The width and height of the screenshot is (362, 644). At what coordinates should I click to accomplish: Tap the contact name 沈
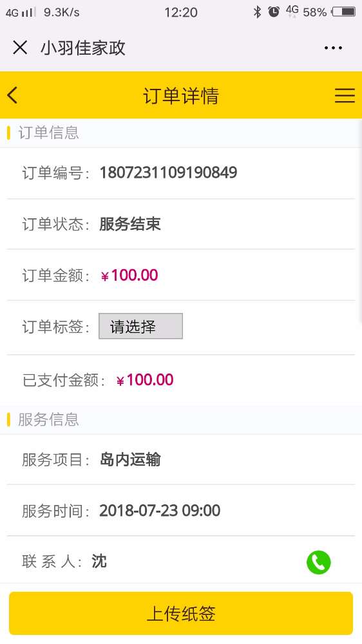point(99,561)
